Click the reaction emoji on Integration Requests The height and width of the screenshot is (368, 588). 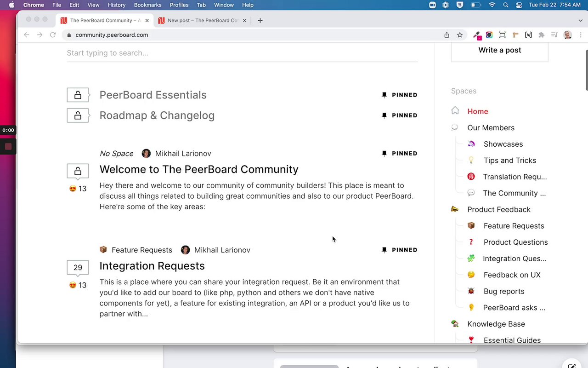click(73, 285)
